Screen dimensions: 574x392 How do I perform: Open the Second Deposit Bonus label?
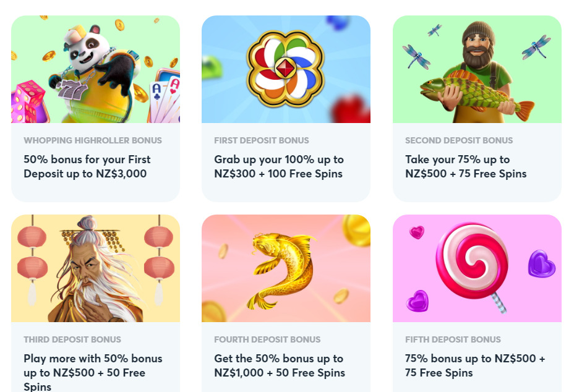coord(459,140)
